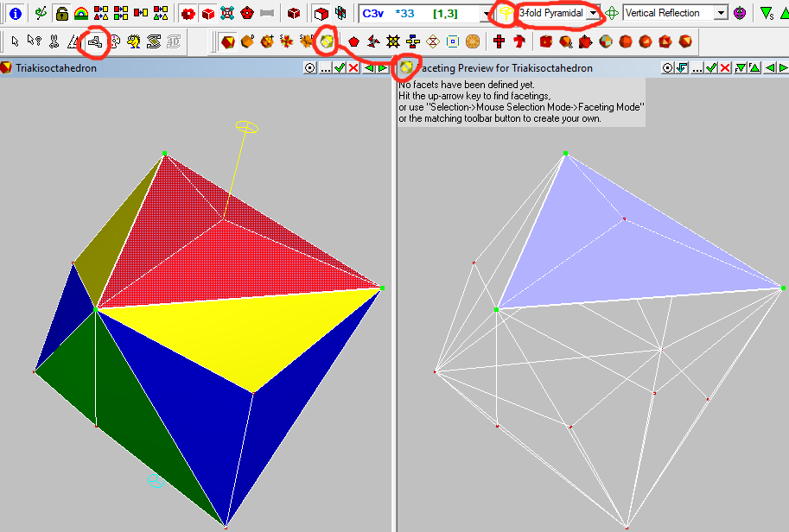Click the teal mirror planes icon

pos(341,13)
